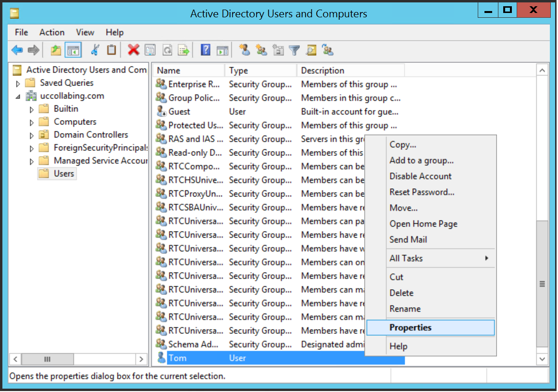
Task: Delete object with red X toolbar icon
Action: 134,50
